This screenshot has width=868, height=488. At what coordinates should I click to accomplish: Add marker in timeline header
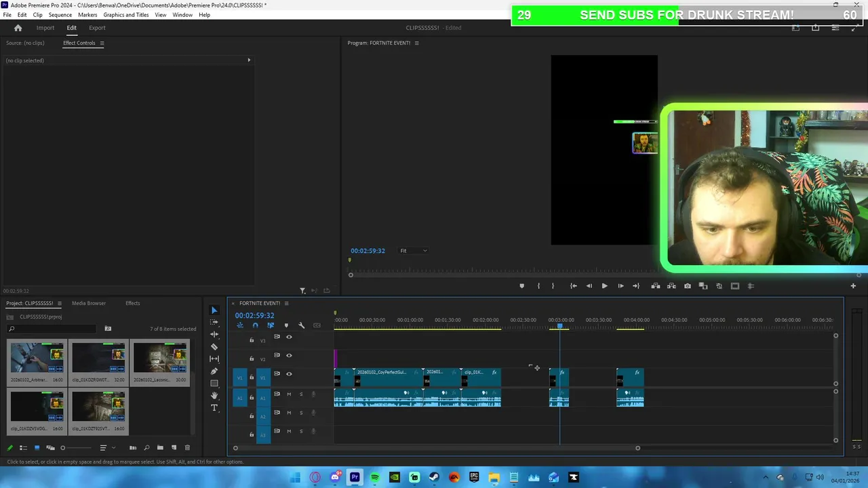coord(286,325)
